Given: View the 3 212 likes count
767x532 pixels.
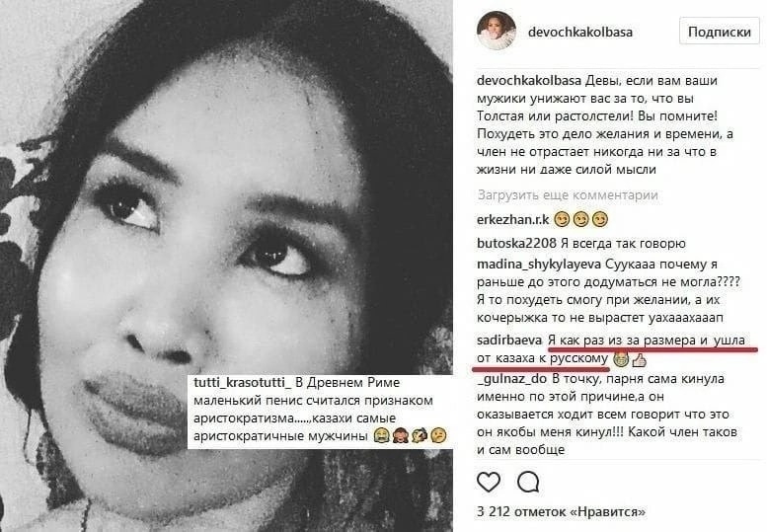Looking at the screenshot, I should 561,512.
